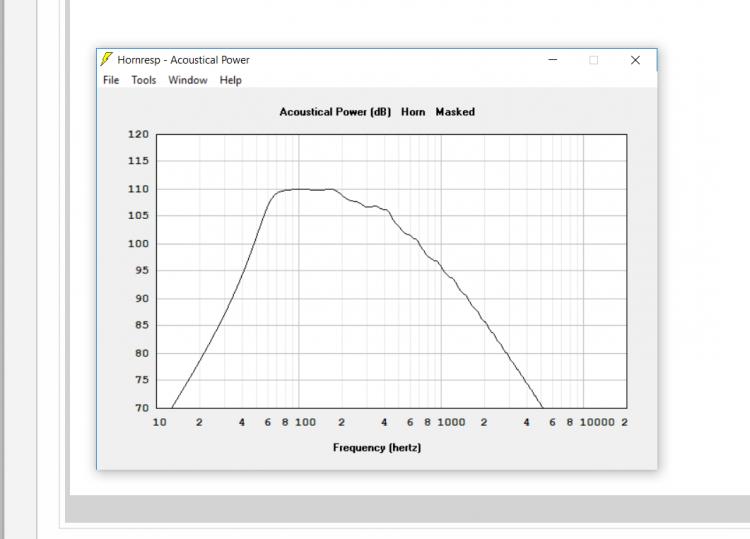This screenshot has height=539, width=750.
Task: Click the 100 hertz axis label
Action: coord(305,422)
